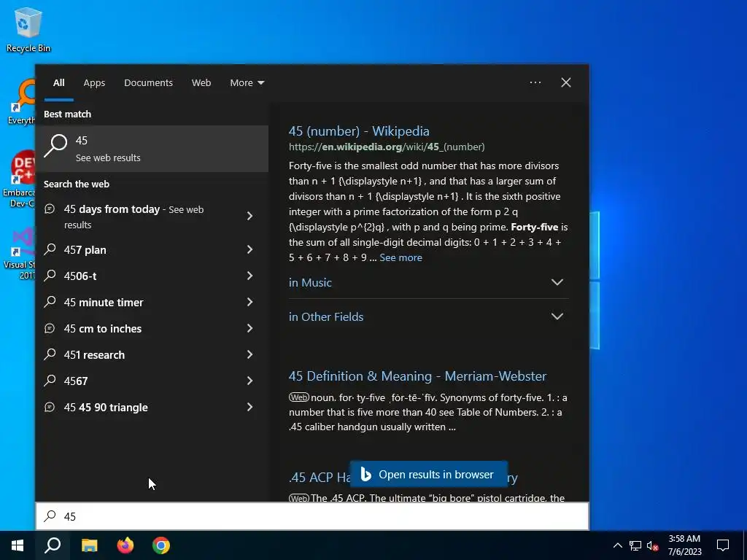The height and width of the screenshot is (560, 747).
Task: Select '451 research' suggestion text
Action: point(94,355)
